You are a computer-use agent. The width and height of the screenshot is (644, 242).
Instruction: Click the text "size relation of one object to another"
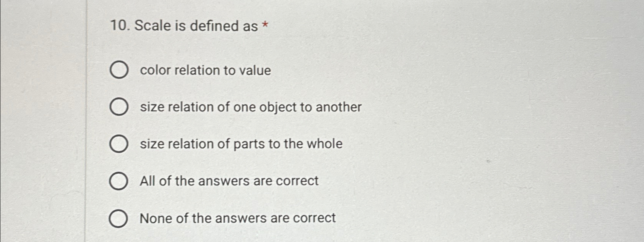251,107
